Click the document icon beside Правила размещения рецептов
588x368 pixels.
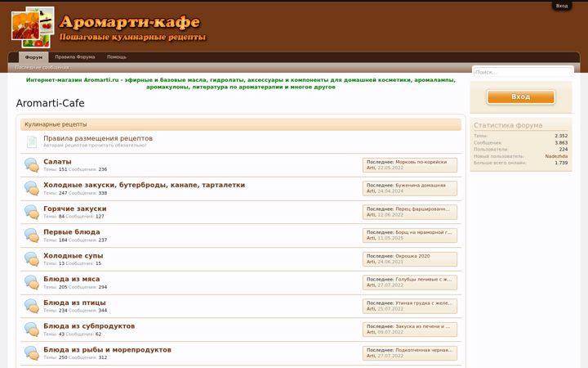pyautogui.click(x=32, y=141)
